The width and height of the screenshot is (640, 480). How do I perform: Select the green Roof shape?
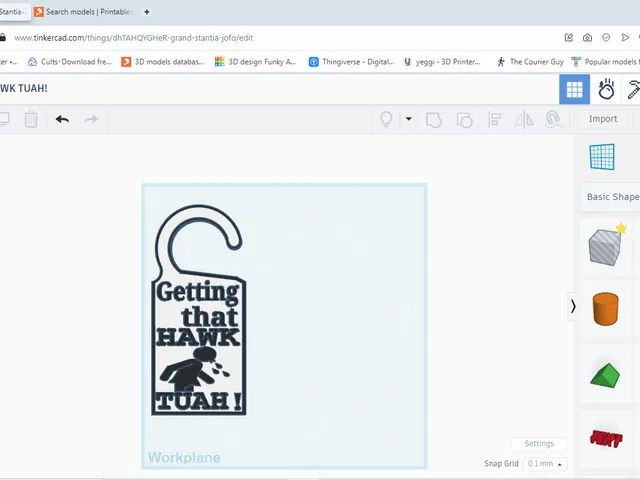point(605,376)
